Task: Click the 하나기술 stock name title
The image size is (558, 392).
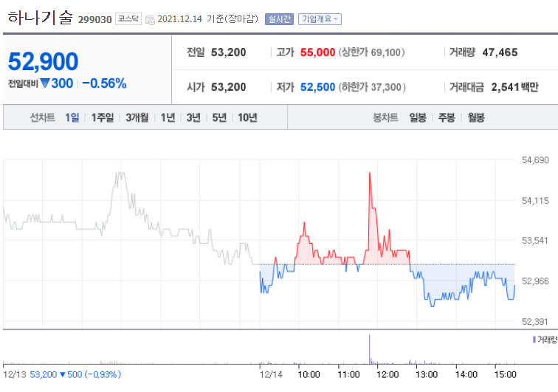Action: [40, 18]
